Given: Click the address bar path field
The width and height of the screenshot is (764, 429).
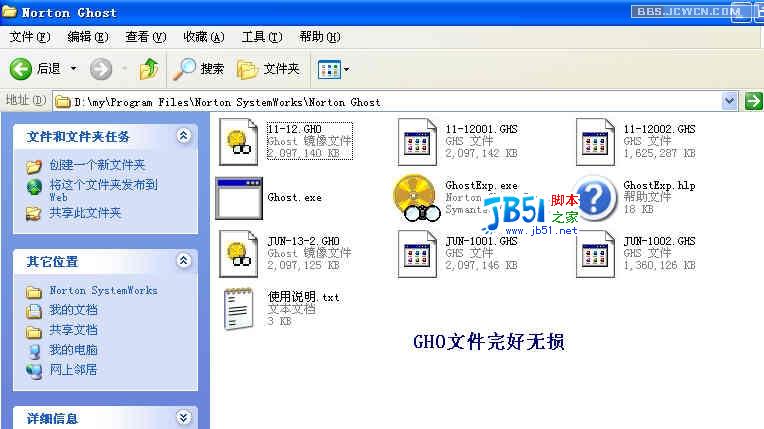Looking at the screenshot, I should click(387, 101).
